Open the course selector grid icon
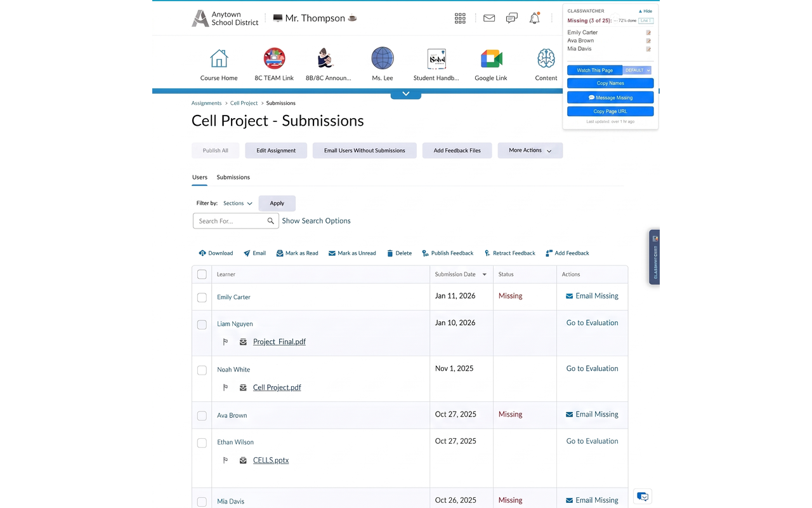 [460, 18]
